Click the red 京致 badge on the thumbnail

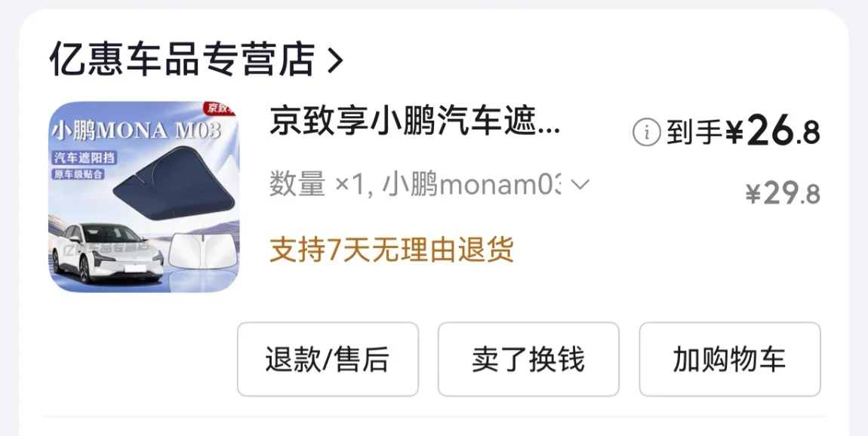[x=220, y=109]
